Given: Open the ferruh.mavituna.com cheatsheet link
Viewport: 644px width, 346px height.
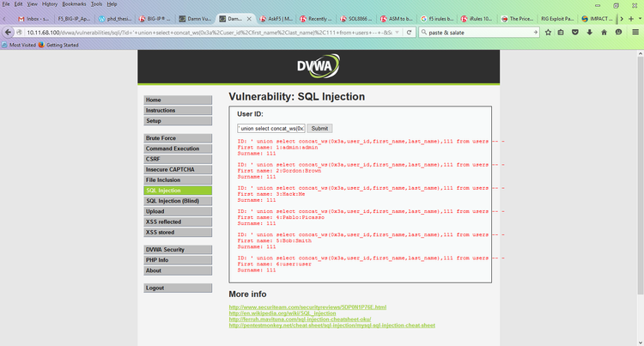Looking at the screenshot, I should coord(300,319).
